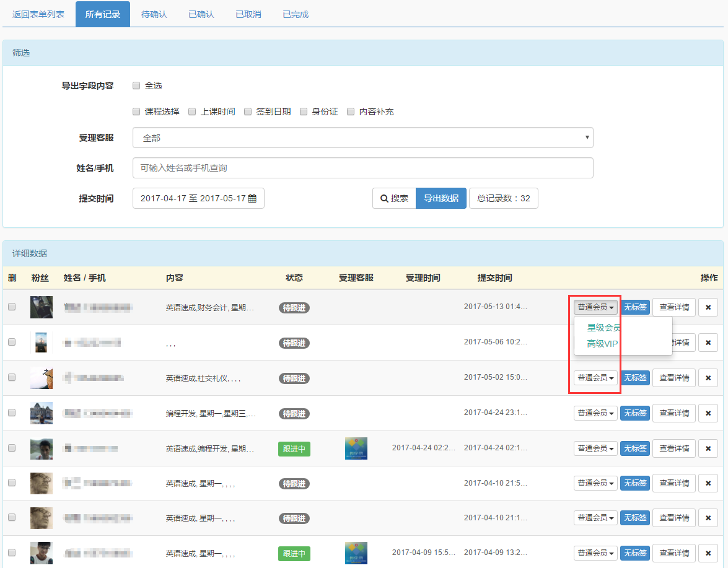Screen dimensions: 728x568
Task: Open fan avatar of the 2017-04-24 23:1 row
Action: (x=42, y=413)
